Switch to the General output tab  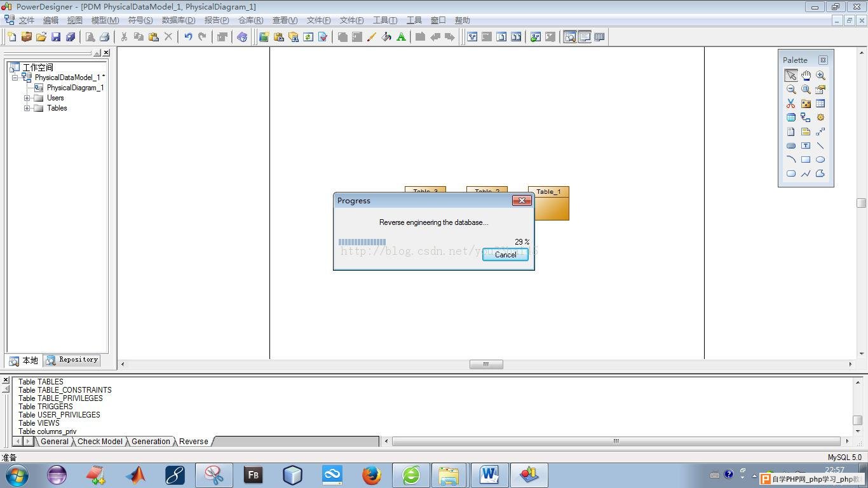coord(54,442)
